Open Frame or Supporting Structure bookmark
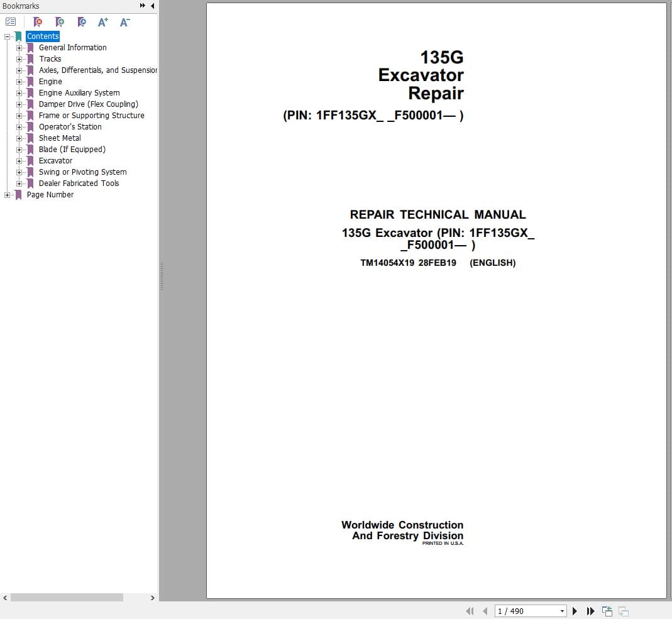This screenshot has height=619, width=672. pos(91,116)
